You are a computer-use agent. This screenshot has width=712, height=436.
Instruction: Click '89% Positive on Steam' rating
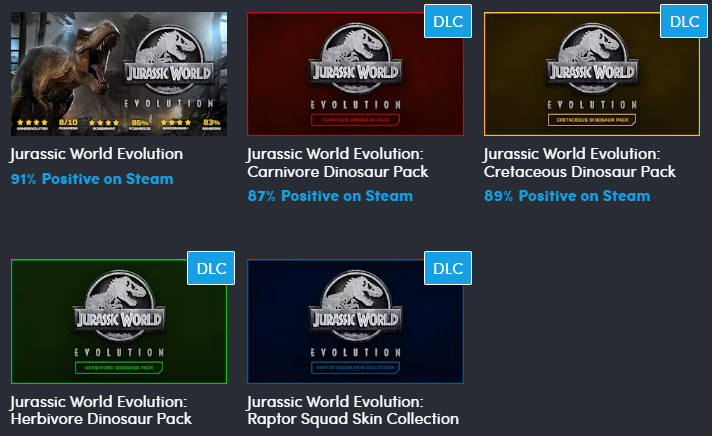pos(567,196)
